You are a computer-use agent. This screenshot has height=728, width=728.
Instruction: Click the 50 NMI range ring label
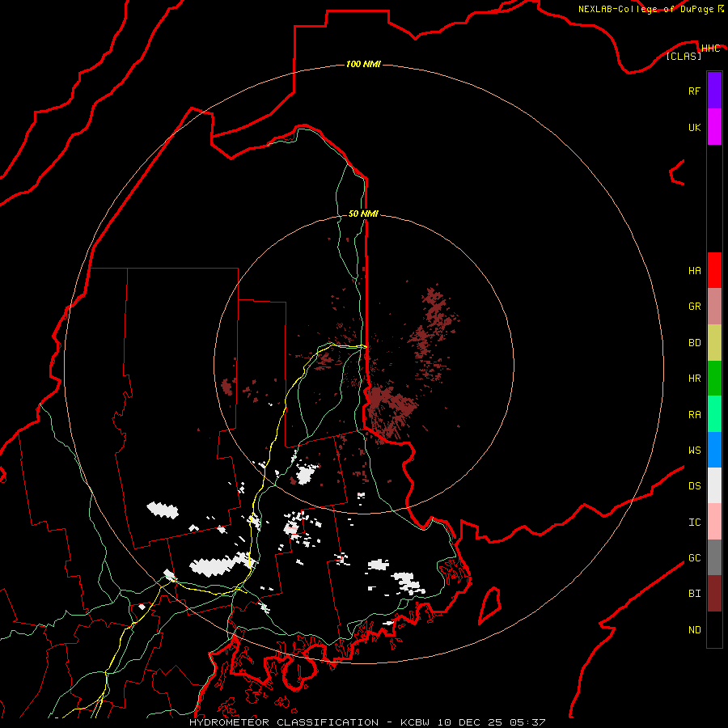click(363, 214)
